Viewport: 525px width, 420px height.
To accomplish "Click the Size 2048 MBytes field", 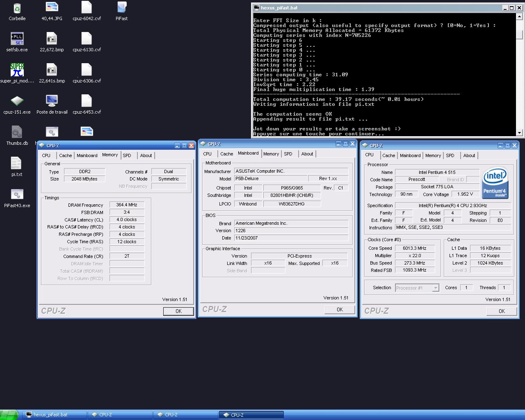I will coord(84,179).
